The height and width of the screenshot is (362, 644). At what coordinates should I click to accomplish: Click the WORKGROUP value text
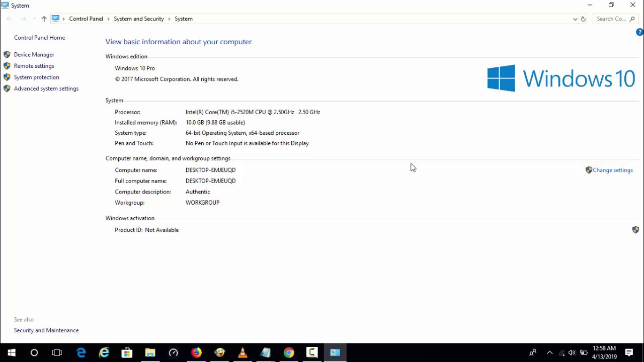coord(202,203)
